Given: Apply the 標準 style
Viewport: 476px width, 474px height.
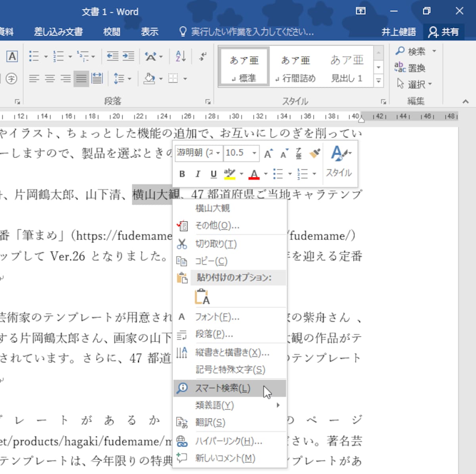Looking at the screenshot, I should (x=244, y=67).
